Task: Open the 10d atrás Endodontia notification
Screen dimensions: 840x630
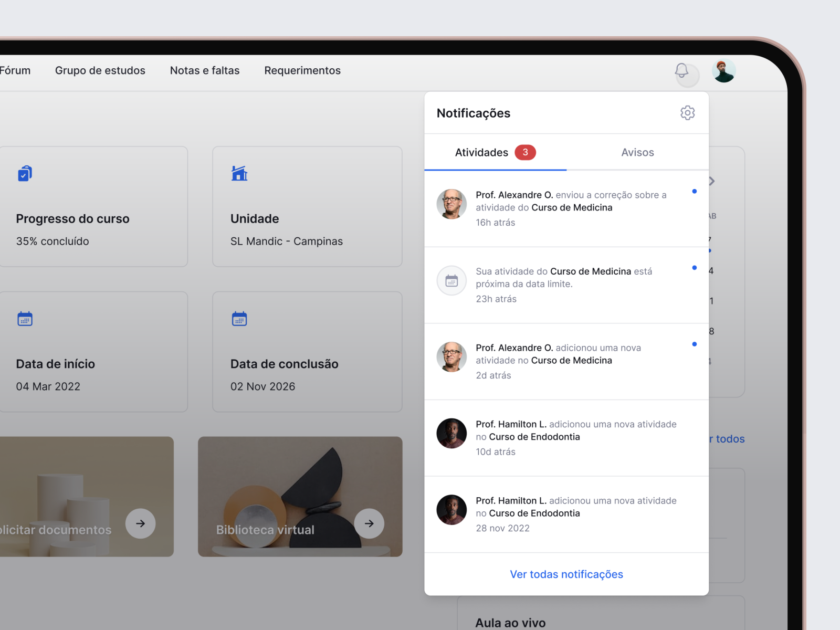Action: tap(566, 438)
